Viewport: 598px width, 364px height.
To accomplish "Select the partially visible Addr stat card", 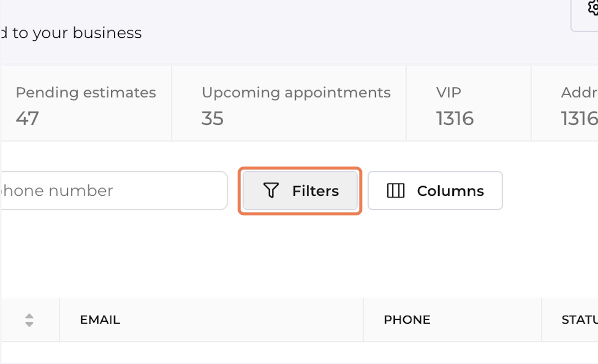I will point(565,103).
